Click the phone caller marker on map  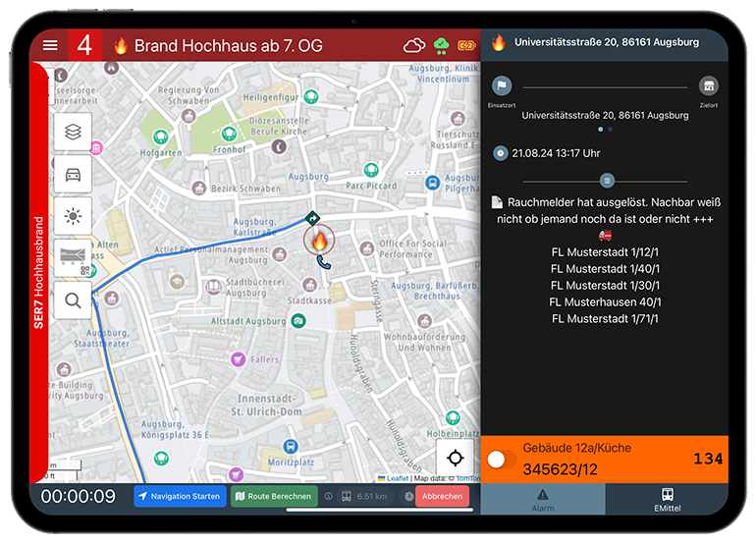pyautogui.click(x=324, y=262)
